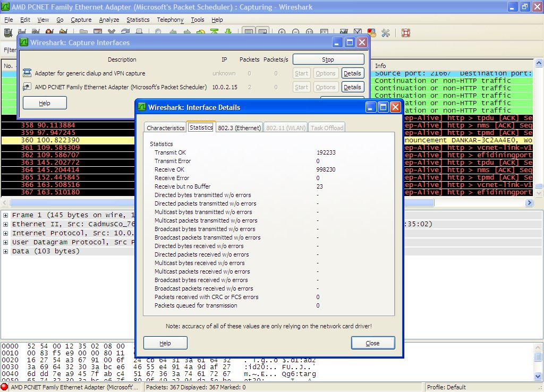This screenshot has height=392, width=544.
Task: Open the Analyze menu
Action: (109, 20)
